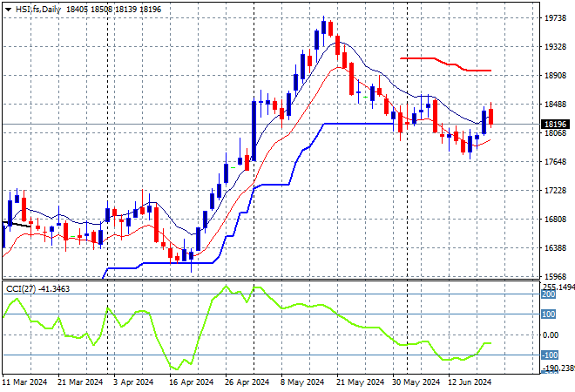Click the CCI 0.00 level label
The width and height of the screenshot is (575, 392).
pos(552,335)
